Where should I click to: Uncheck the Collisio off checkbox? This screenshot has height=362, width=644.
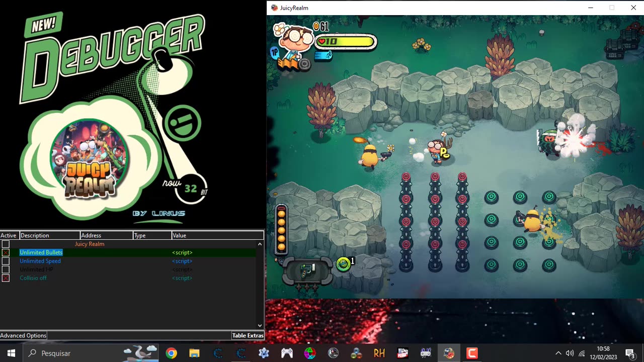click(x=6, y=278)
